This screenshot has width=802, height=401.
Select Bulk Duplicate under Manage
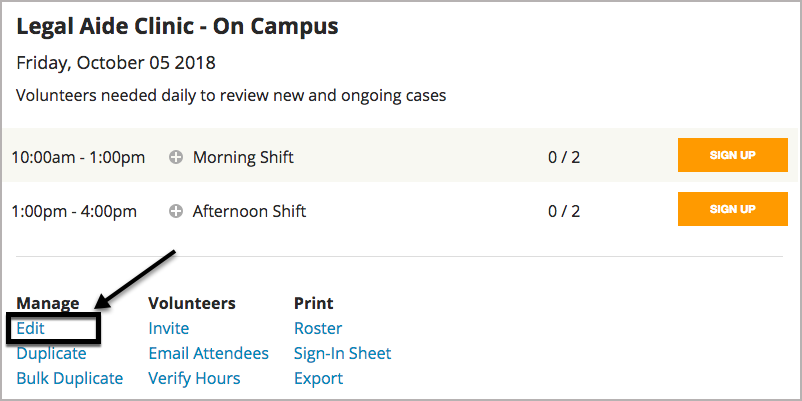pyautogui.click(x=70, y=378)
